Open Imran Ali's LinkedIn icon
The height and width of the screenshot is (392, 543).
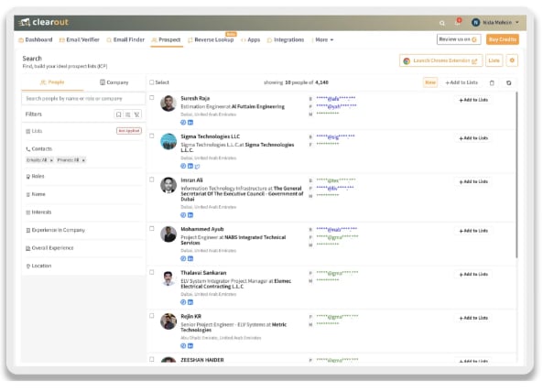[x=190, y=215]
